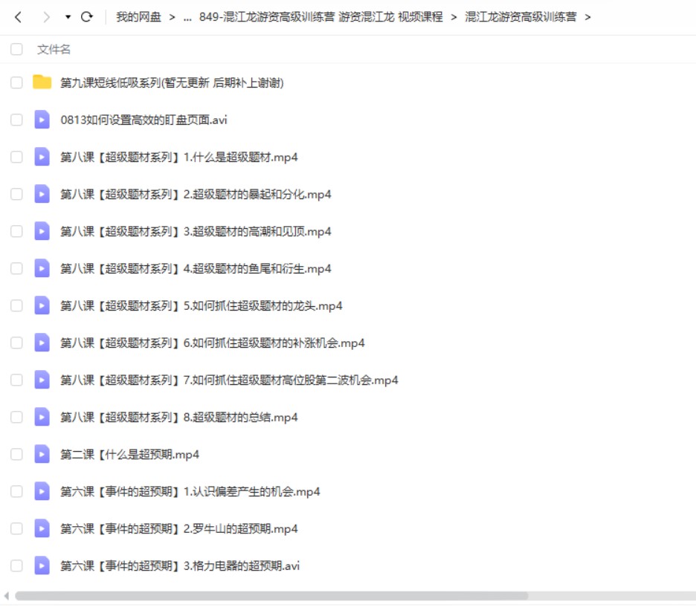Select checkbox for 1.认识偏差产生的机会.mp4
The height and width of the screenshot is (616, 696).
pos(16,492)
